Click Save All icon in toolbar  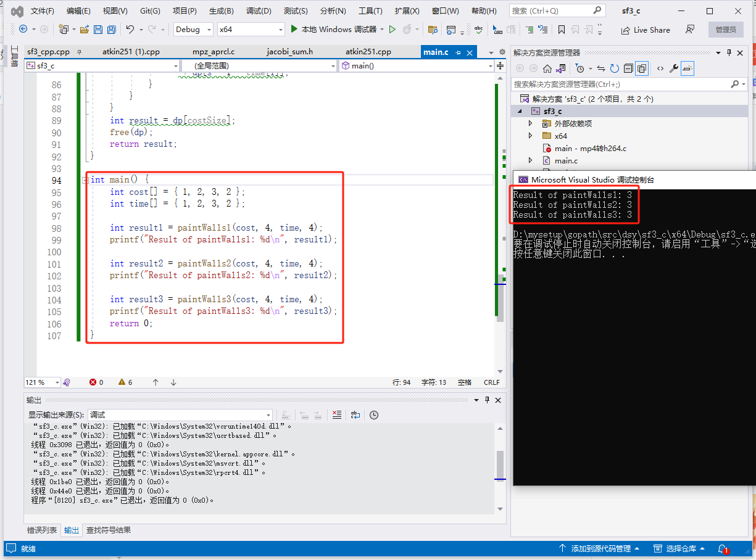point(112,30)
